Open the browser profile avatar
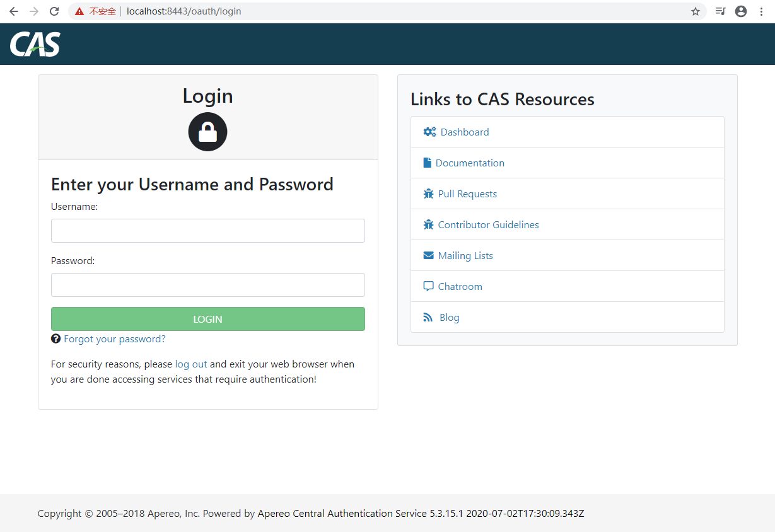775x532 pixels. 741,11
